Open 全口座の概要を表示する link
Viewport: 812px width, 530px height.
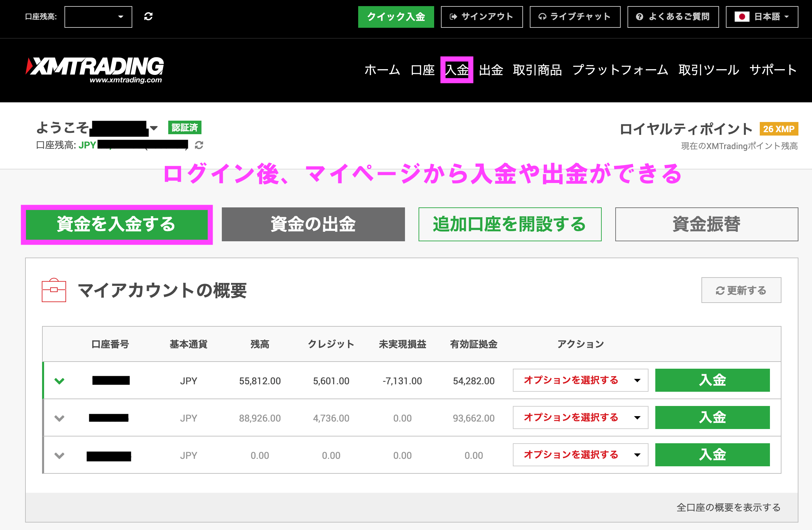coord(729,508)
